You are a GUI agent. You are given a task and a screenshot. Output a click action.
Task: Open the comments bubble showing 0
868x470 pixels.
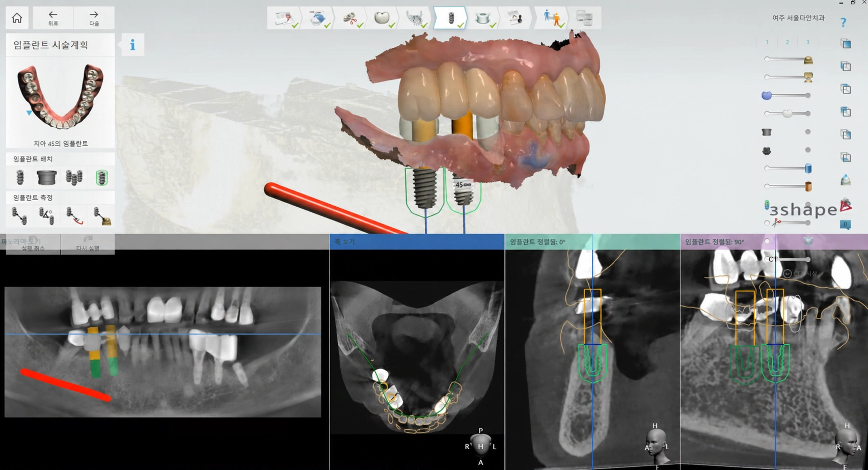pyautogui.click(x=846, y=224)
